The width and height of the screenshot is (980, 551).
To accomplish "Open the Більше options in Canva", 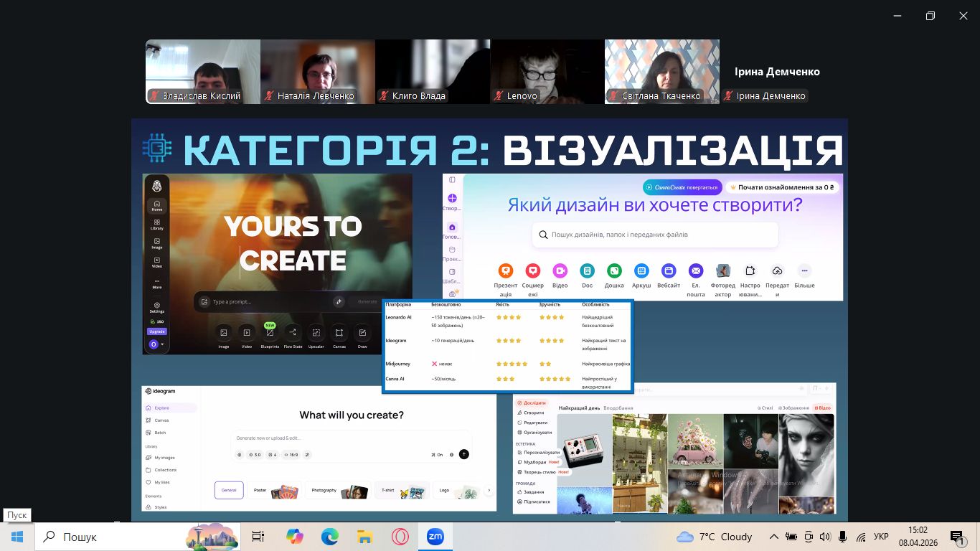I will [804, 275].
